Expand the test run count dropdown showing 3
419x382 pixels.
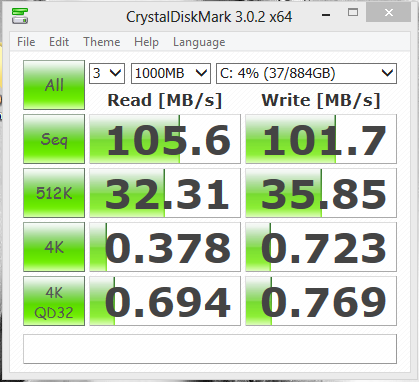click(x=107, y=73)
